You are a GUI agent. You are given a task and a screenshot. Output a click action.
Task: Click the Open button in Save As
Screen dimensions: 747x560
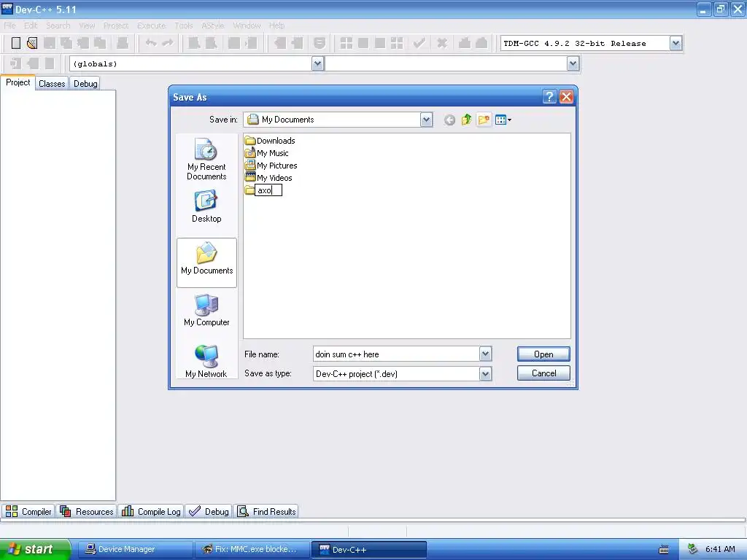click(543, 354)
